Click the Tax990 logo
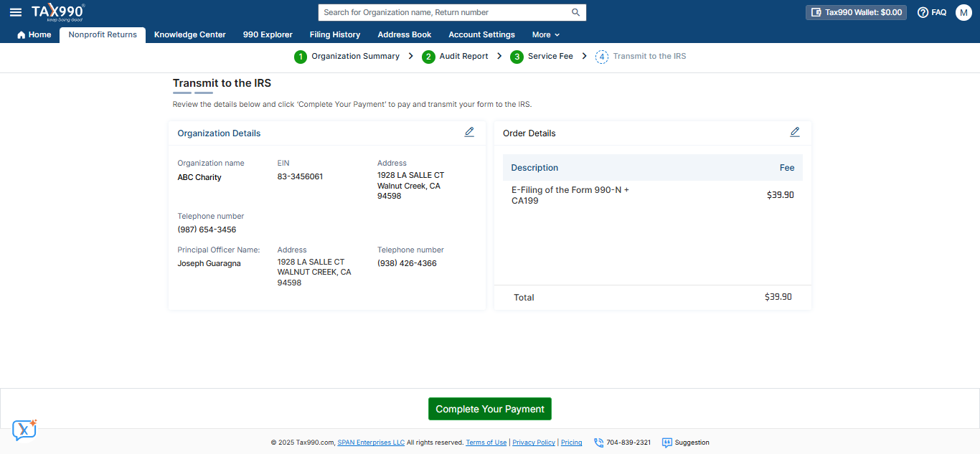980x454 pixels. (x=58, y=12)
